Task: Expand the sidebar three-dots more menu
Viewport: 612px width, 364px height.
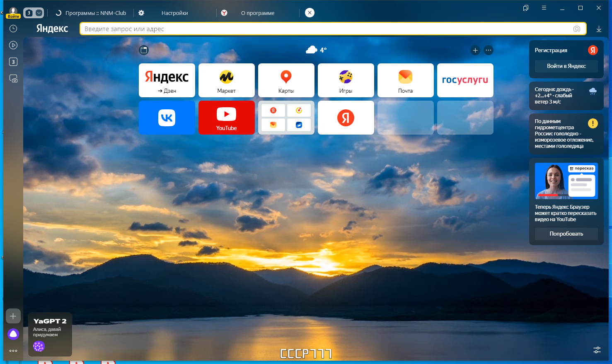Action: [x=13, y=351]
